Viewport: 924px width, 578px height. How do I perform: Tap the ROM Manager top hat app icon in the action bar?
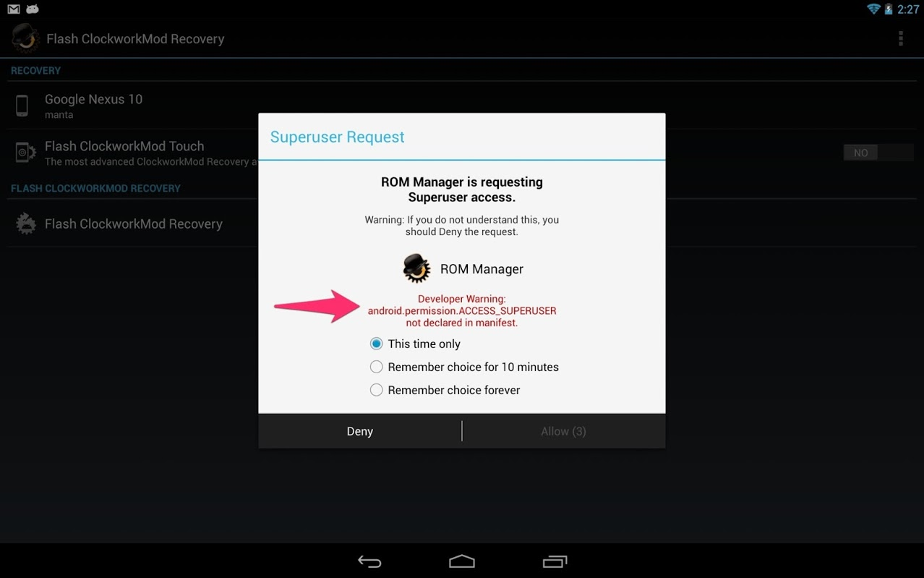tap(25, 38)
